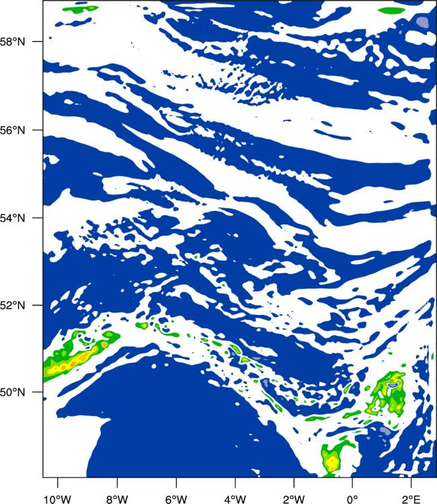Screen dimensions: 437x504
Task: Click the 10°W longitude label
Action: (58, 499)
